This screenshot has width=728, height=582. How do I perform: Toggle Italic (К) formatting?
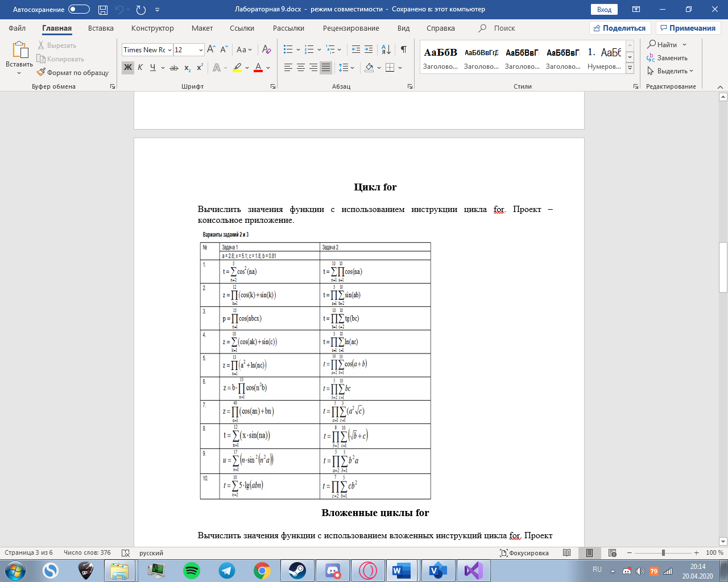pyautogui.click(x=140, y=68)
